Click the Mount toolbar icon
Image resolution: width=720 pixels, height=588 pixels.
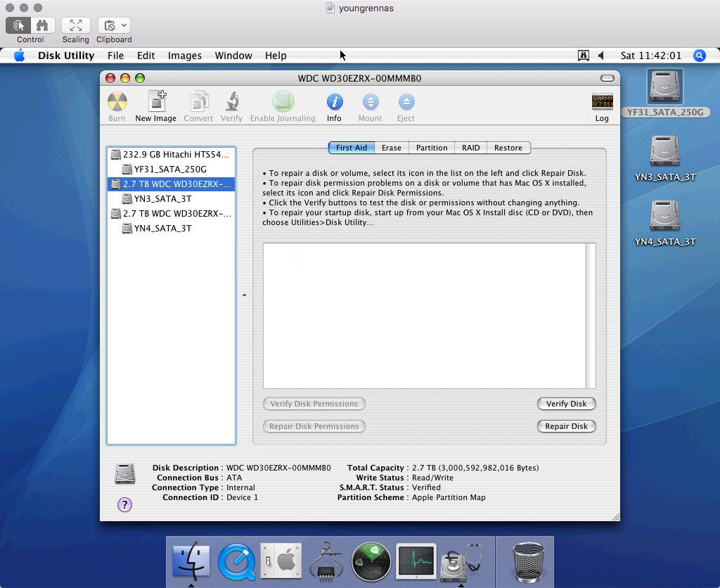(371, 102)
